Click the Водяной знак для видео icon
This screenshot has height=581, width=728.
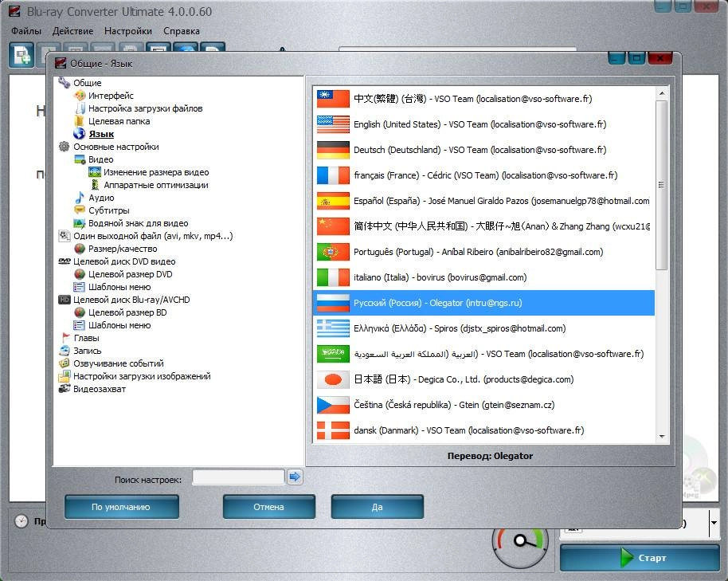[x=80, y=223]
